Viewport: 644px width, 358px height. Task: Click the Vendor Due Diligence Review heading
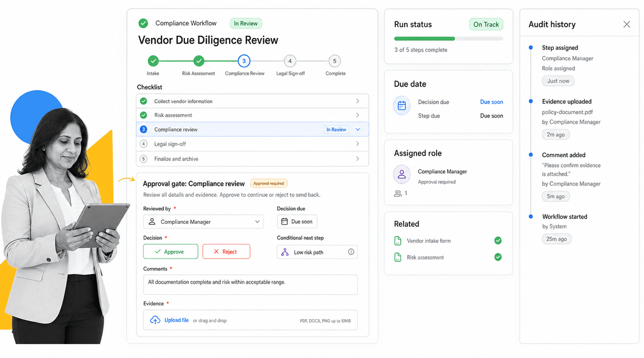tap(208, 40)
